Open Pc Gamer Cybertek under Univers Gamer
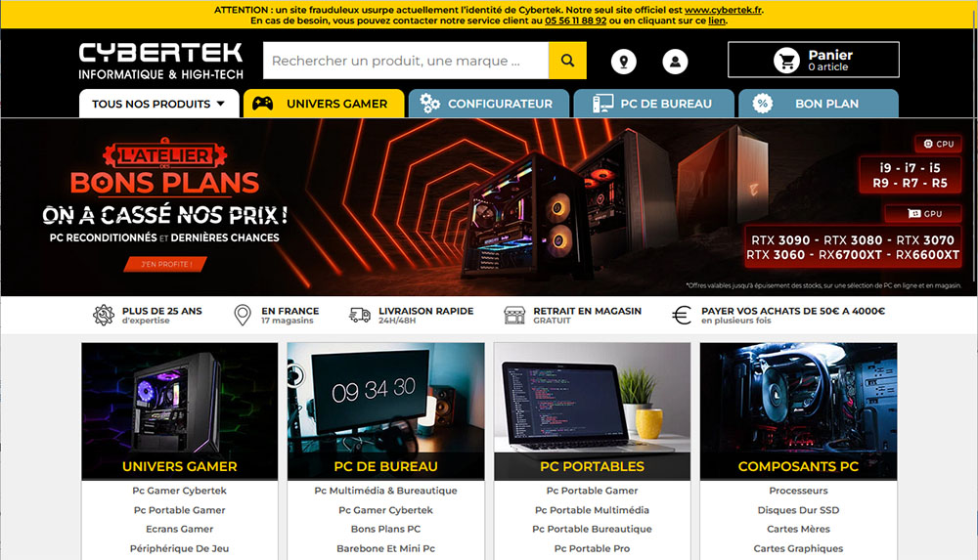 [x=180, y=491]
